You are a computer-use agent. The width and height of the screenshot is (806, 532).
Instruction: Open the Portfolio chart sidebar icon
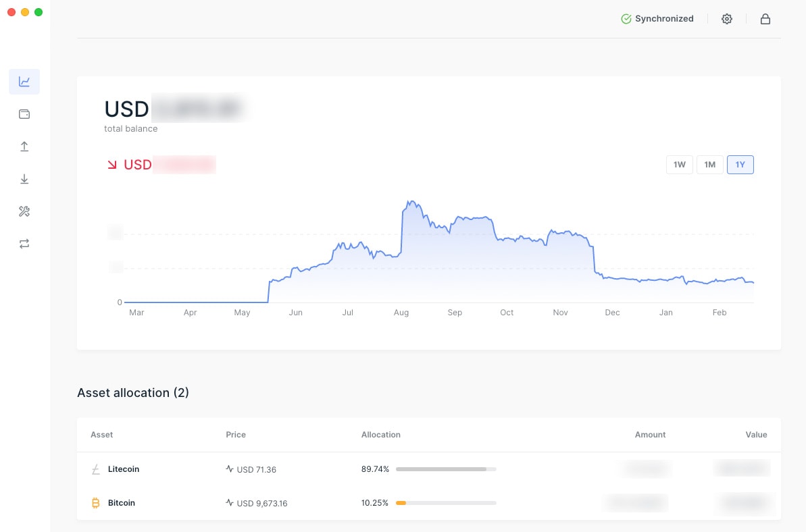coord(24,82)
